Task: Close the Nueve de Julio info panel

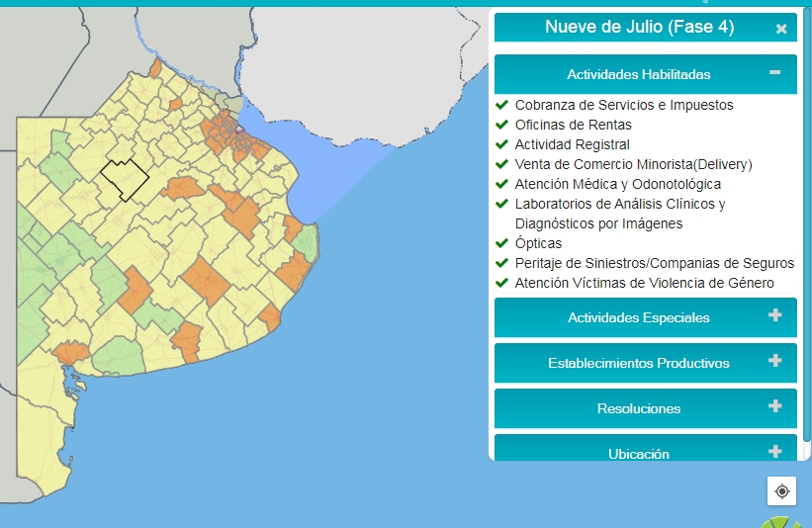Action: 781,29
